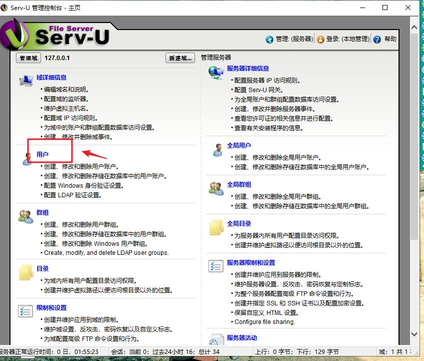This screenshot has width=424, height=361.
Task: Click the 管理服务器 heading text
Action: pos(216,57)
